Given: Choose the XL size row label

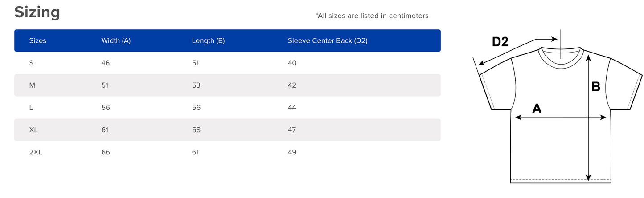Looking at the screenshot, I should 33,130.
